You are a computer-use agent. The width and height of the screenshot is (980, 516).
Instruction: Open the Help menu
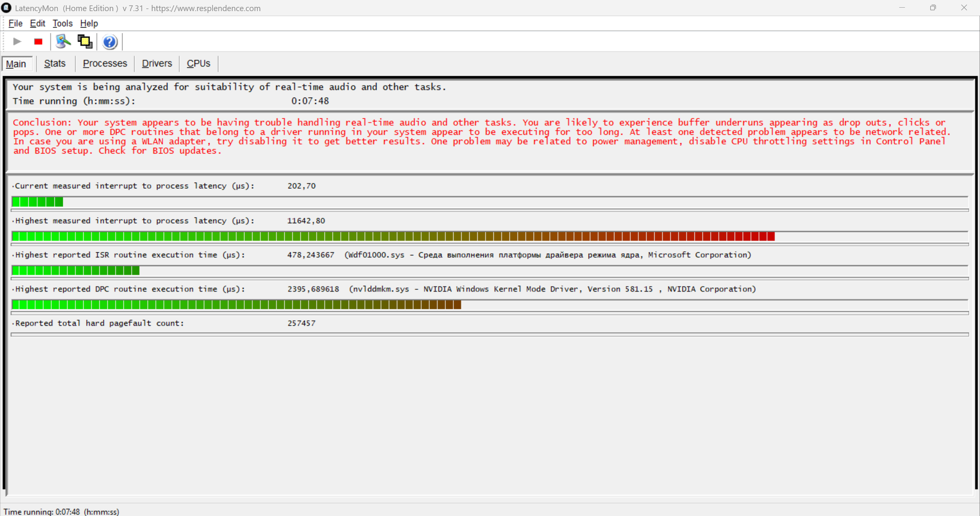click(89, 23)
